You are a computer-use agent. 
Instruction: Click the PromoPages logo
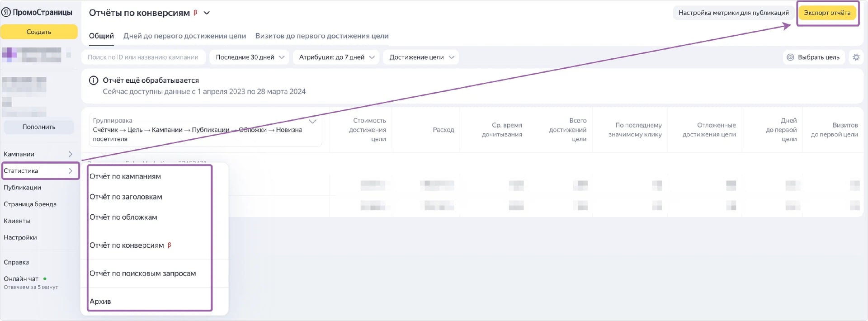37,13
